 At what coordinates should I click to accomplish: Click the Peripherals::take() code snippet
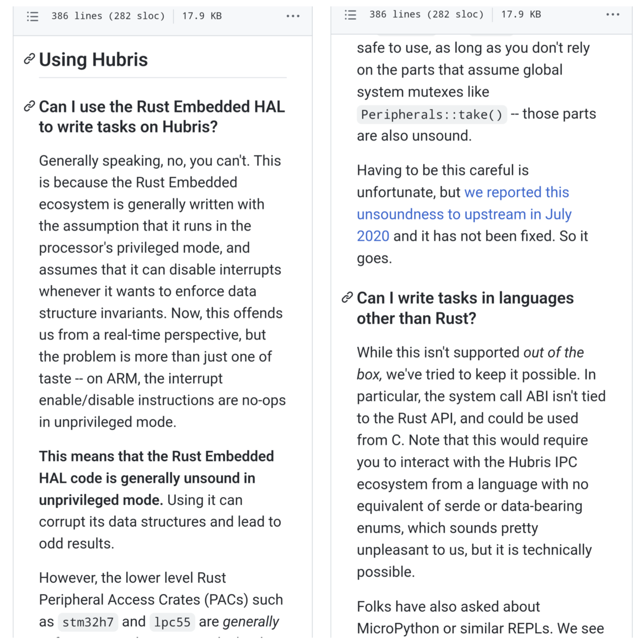(x=432, y=115)
